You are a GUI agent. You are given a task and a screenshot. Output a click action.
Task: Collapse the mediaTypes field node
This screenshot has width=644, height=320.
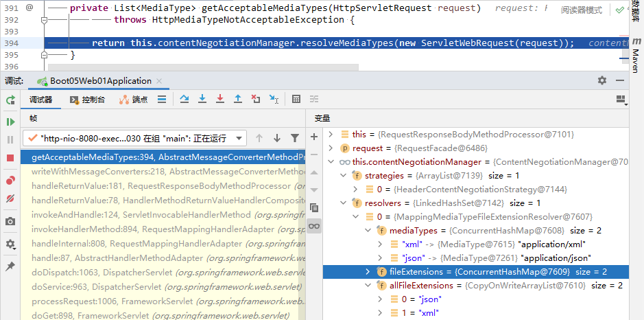pyautogui.click(x=368, y=230)
